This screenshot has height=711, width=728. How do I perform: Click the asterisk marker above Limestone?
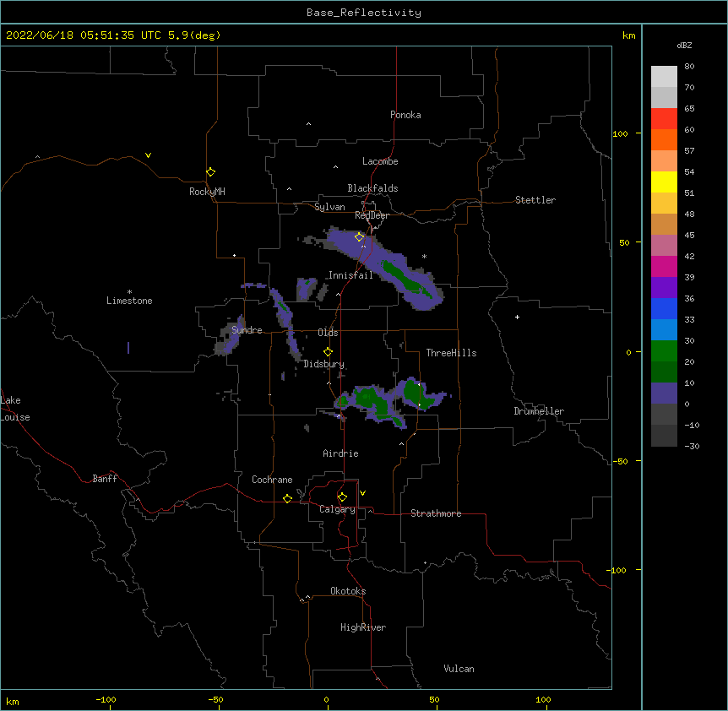coord(129,292)
